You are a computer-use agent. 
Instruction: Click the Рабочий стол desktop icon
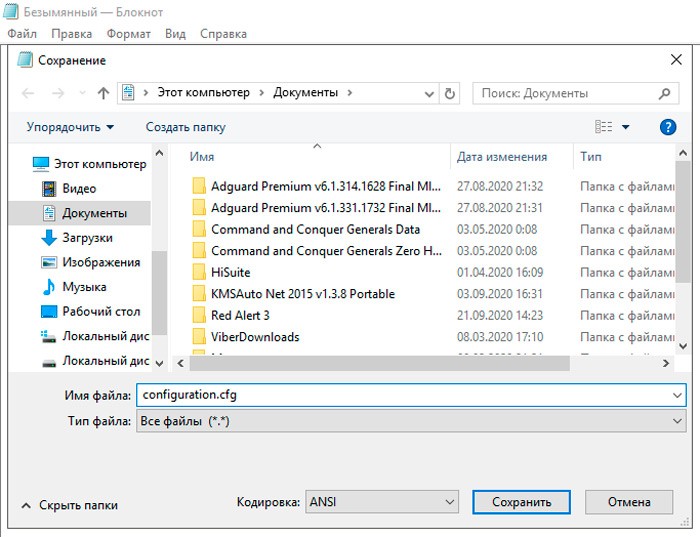click(x=49, y=312)
